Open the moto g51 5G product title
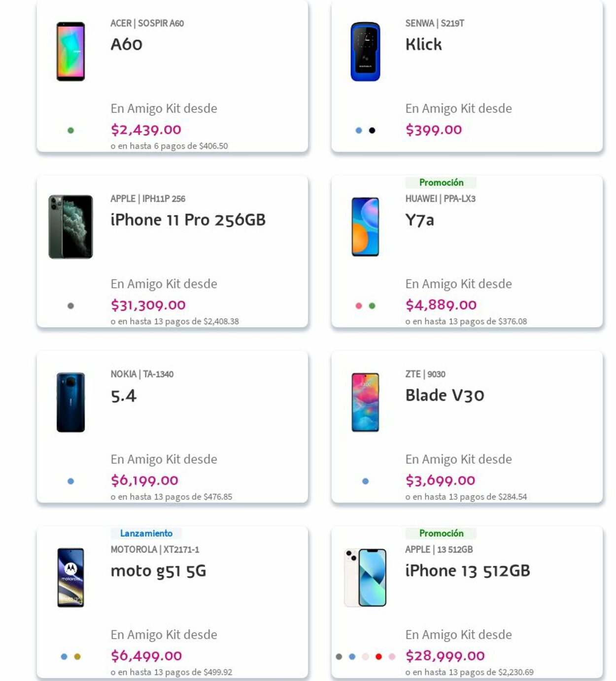 click(x=158, y=571)
